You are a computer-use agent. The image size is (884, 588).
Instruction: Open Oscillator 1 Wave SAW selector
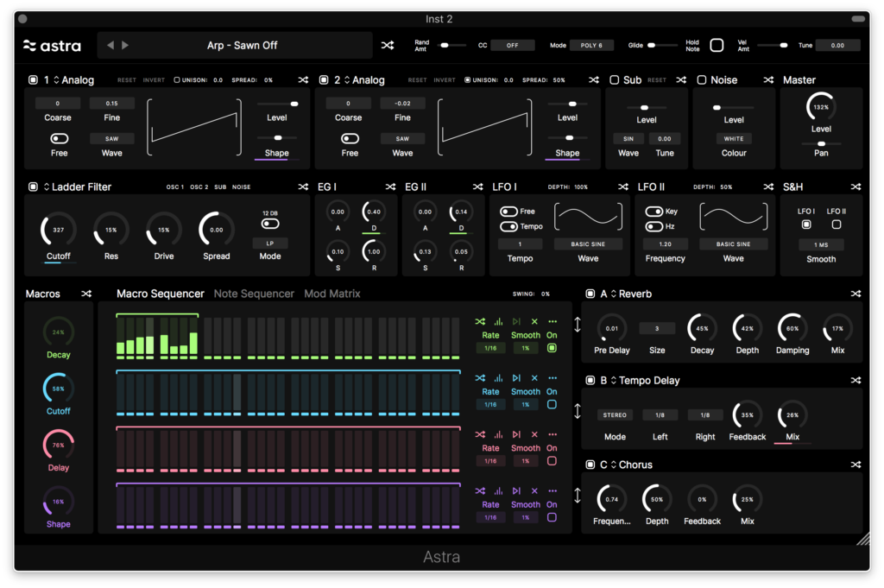111,138
